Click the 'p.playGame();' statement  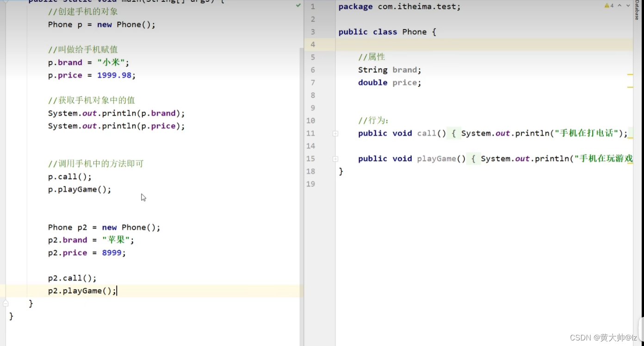(x=80, y=189)
